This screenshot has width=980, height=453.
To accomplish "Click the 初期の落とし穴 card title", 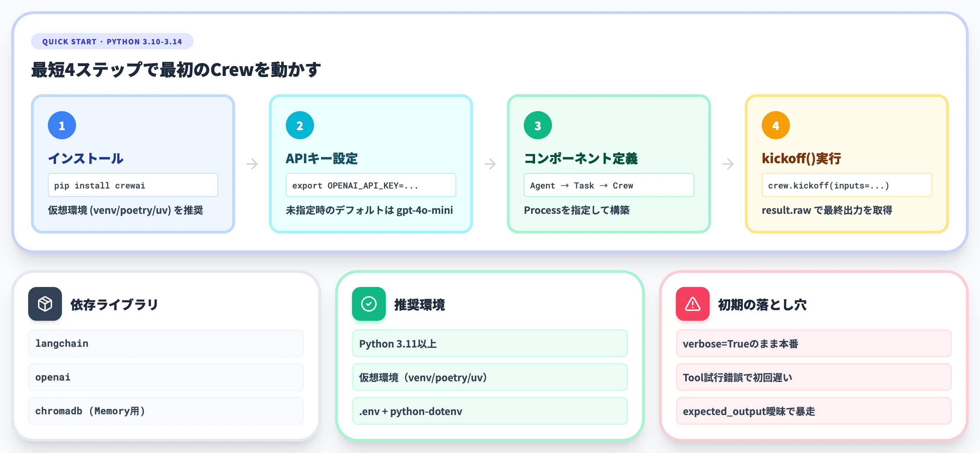I will pyautogui.click(x=762, y=305).
